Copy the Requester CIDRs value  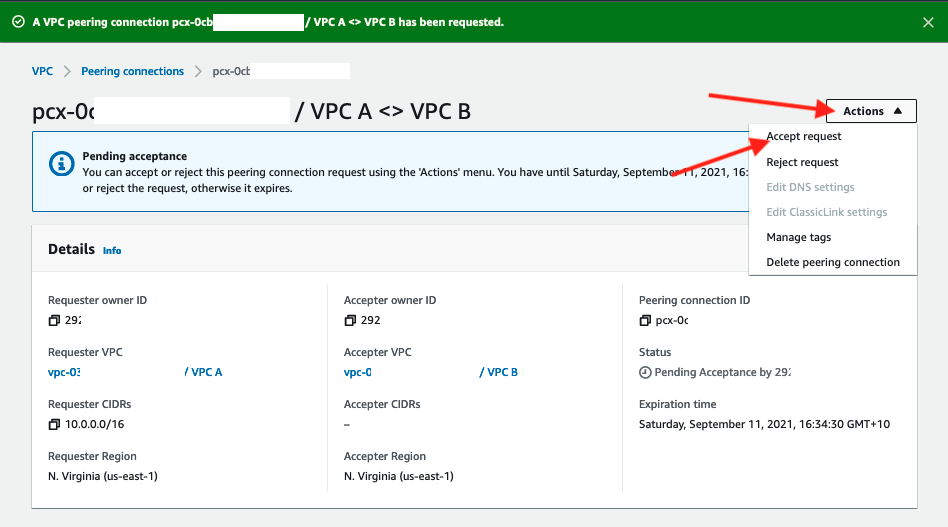point(54,424)
